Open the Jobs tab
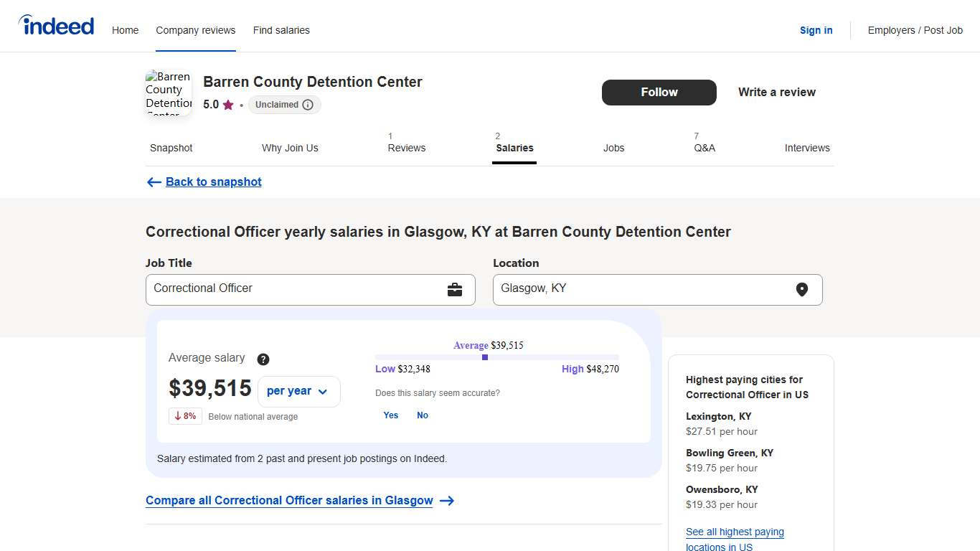Screen dimensions: 980x551 tap(613, 148)
